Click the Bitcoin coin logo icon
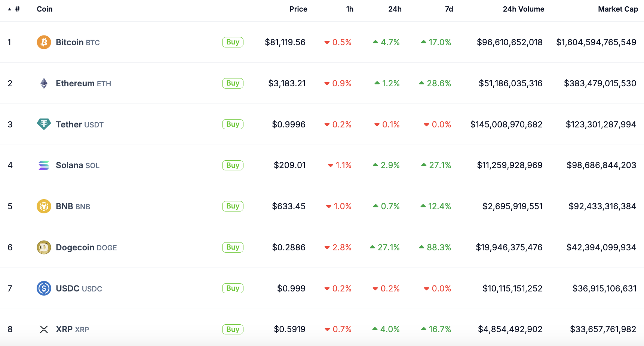 [x=44, y=42]
